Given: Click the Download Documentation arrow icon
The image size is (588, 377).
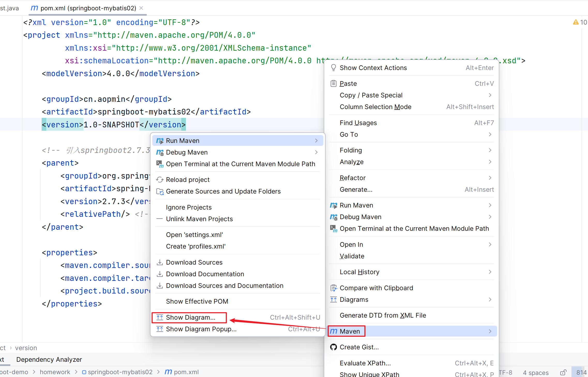Looking at the screenshot, I should (160, 274).
